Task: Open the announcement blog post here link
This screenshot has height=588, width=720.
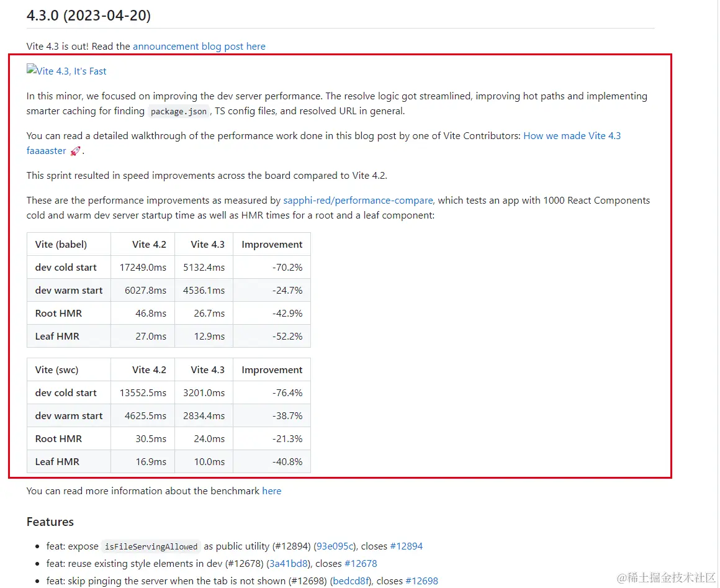Action: click(x=199, y=47)
